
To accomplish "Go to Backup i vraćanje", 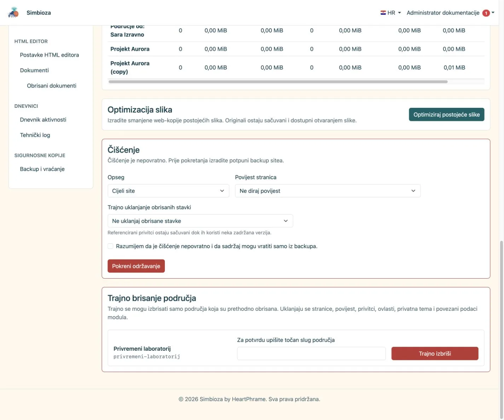I will click(42, 169).
